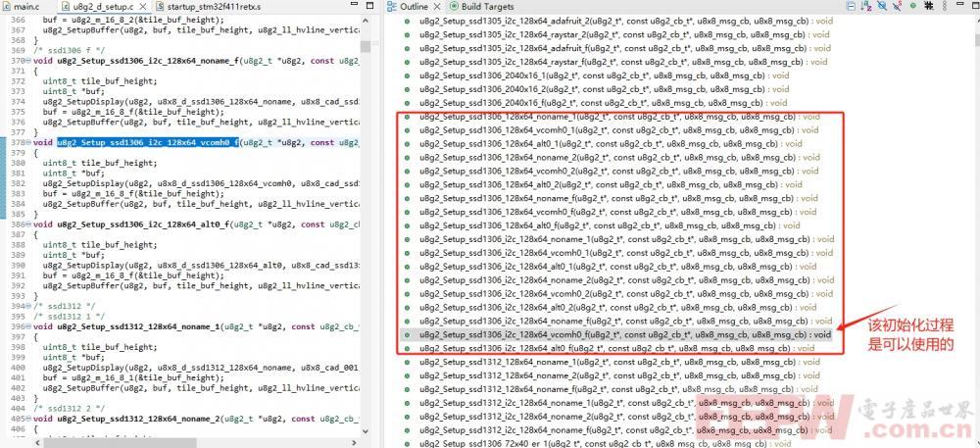Click icon of u8g2_Setup_ssd1306_128x64_noname_2 outline item
The height and width of the screenshot is (448, 980).
point(407,158)
